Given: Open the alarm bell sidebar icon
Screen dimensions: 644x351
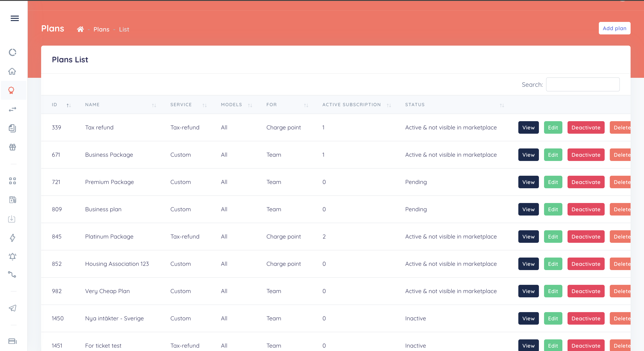Looking at the screenshot, I should (x=12, y=256).
